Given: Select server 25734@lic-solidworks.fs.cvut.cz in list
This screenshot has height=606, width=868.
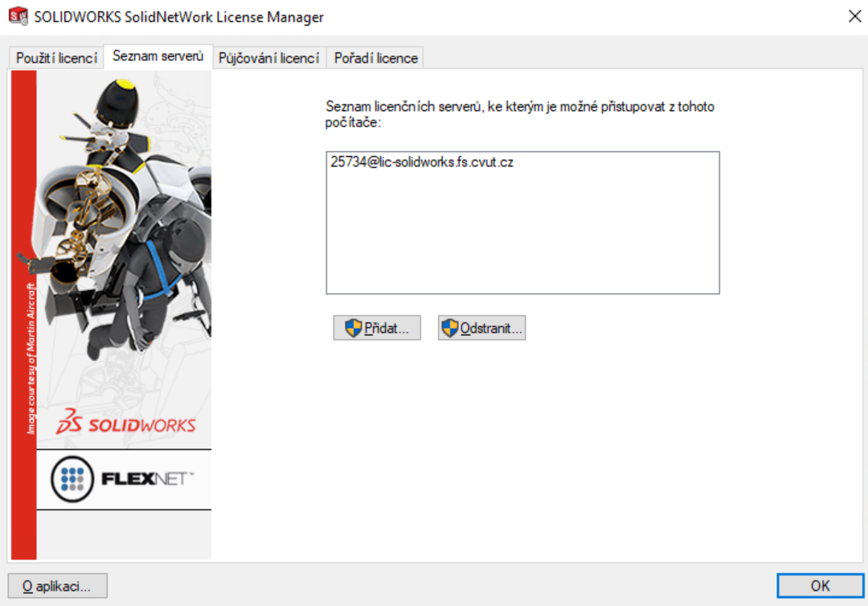Looking at the screenshot, I should pos(422,162).
